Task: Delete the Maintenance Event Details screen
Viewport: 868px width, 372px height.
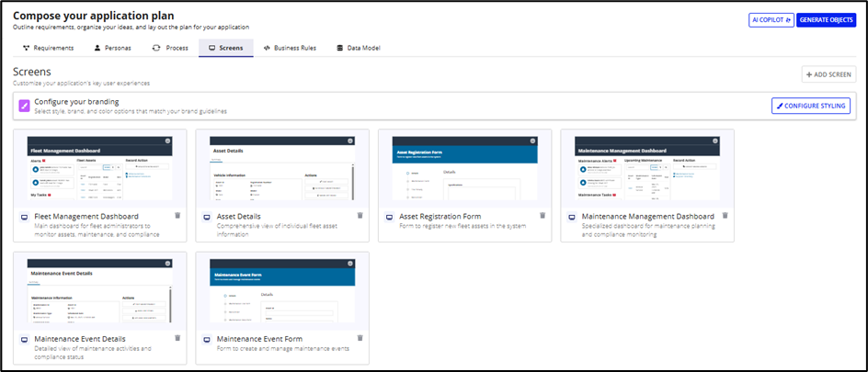Action: click(177, 338)
